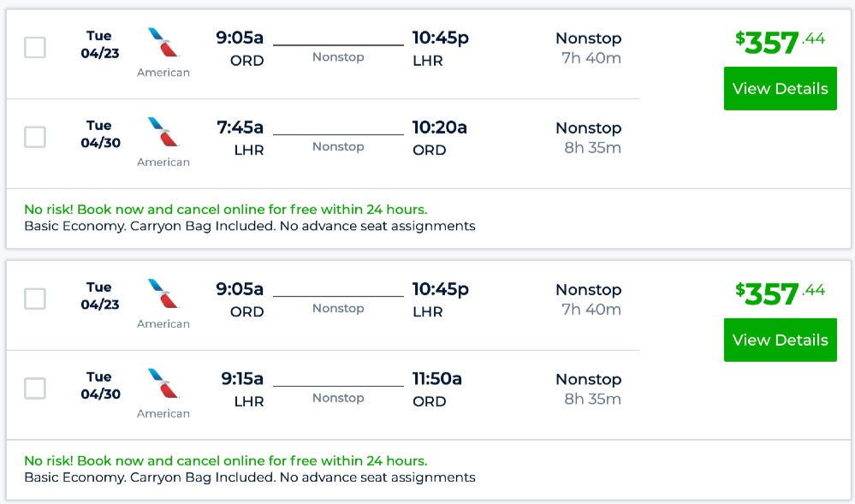This screenshot has width=855, height=504.
Task: Click the American logo on the 7:45a flight
Action: 163,133
